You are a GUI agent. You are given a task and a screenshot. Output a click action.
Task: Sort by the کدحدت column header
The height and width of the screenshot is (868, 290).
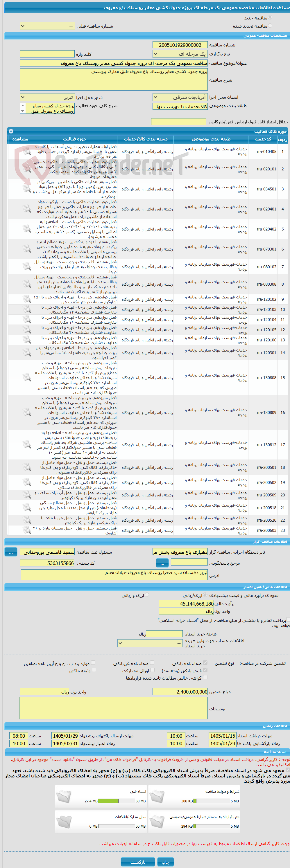pyautogui.click(x=263, y=139)
